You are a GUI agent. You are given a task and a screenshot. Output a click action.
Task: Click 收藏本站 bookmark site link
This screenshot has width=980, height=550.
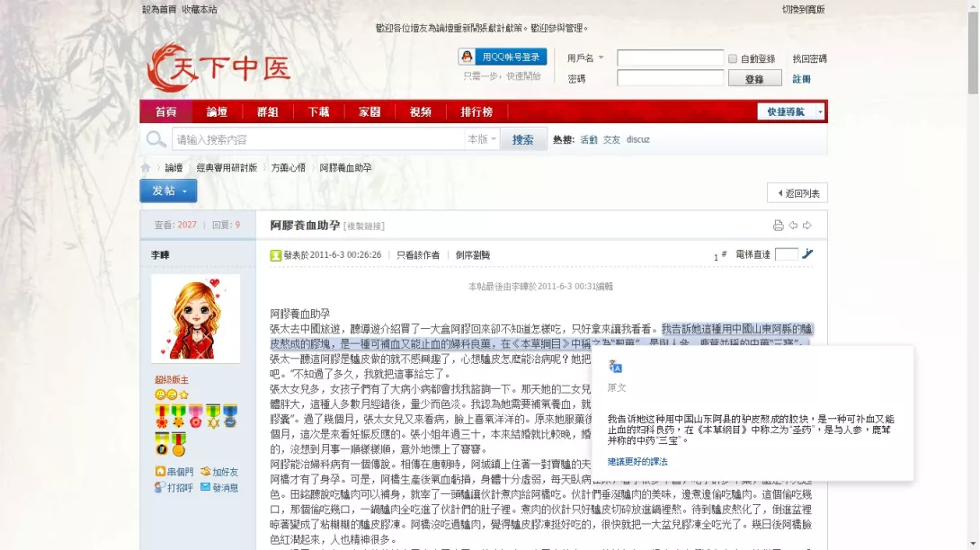click(200, 9)
